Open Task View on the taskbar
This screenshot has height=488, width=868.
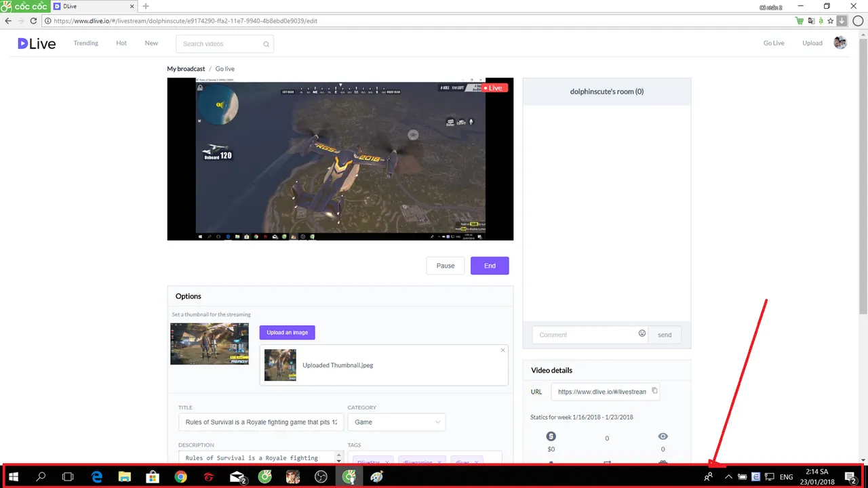(x=68, y=477)
